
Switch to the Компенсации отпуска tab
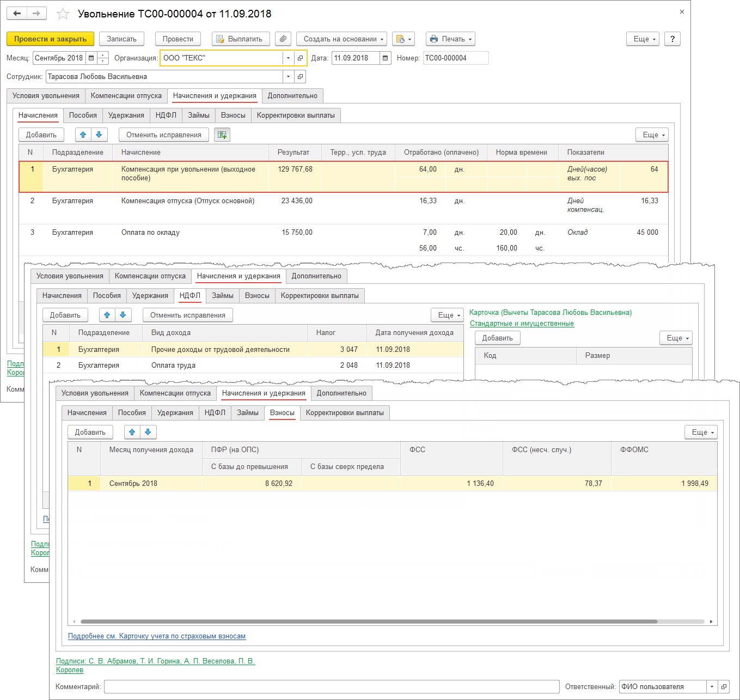tap(126, 95)
